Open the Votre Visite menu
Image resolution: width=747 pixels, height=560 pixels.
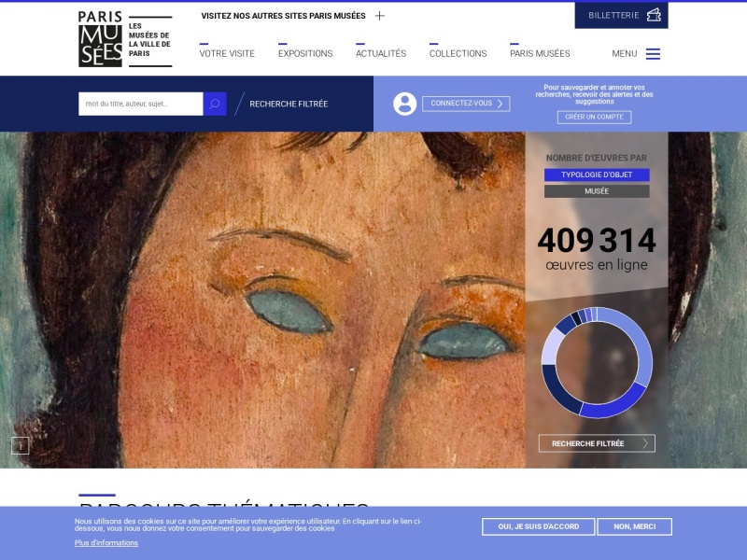227,53
